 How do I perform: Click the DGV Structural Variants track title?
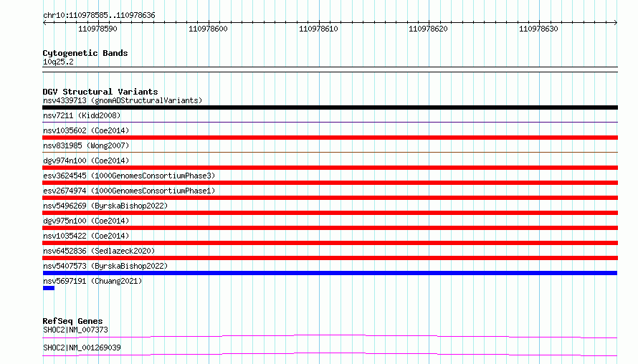[100, 92]
